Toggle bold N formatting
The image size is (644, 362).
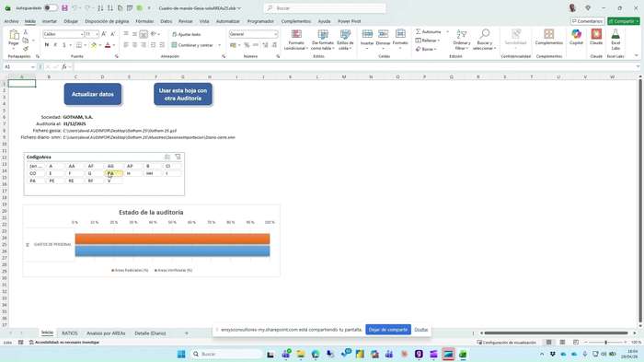46,45
